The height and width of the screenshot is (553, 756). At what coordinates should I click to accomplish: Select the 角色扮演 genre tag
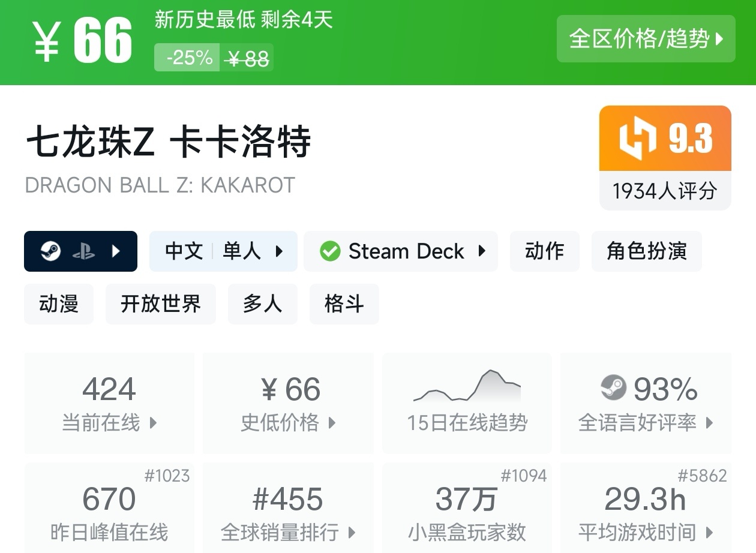click(x=646, y=251)
